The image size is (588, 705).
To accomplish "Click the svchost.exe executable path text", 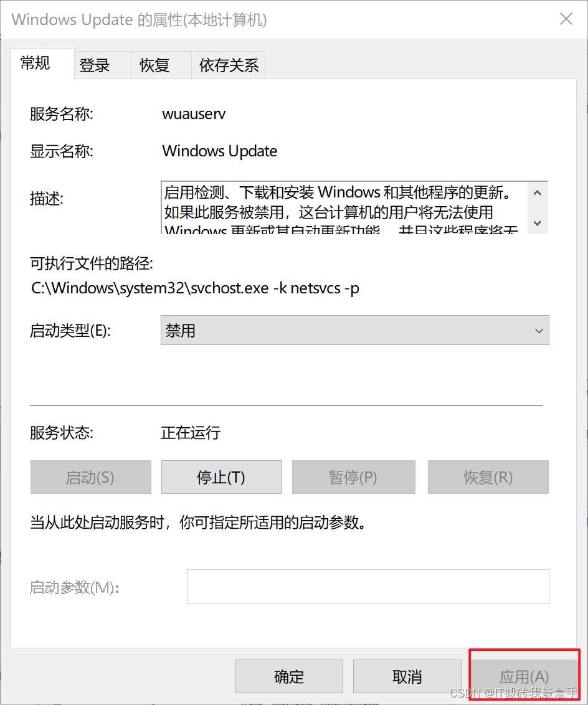I will coord(195,288).
